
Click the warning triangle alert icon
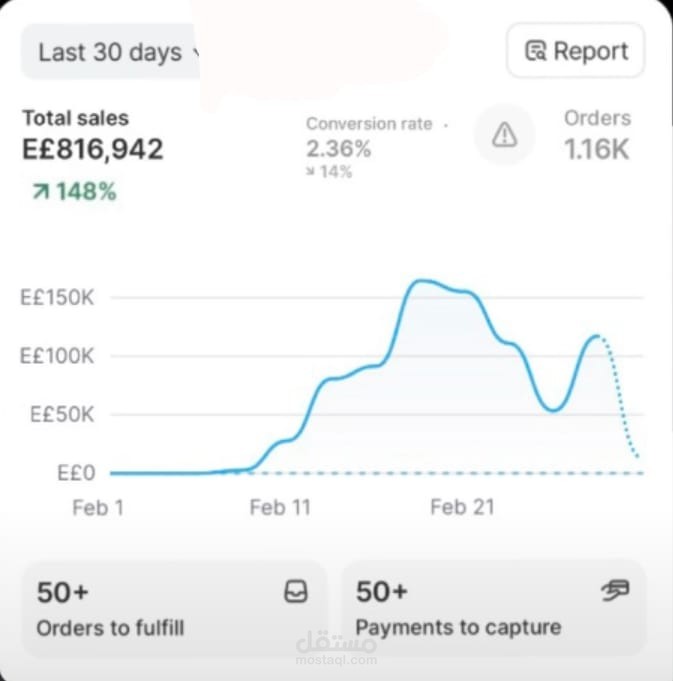504,135
